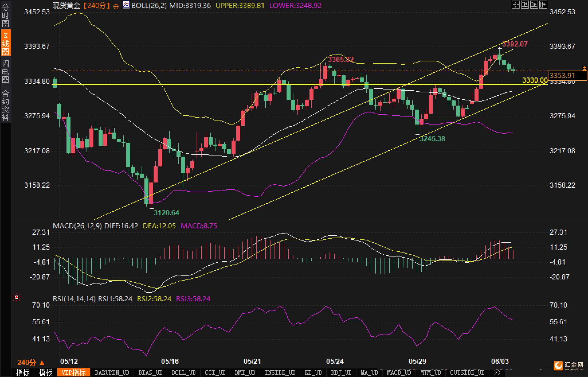The image size is (588, 377).
Task: Click the orange circle icon after 240分
Action: click(x=116, y=6)
